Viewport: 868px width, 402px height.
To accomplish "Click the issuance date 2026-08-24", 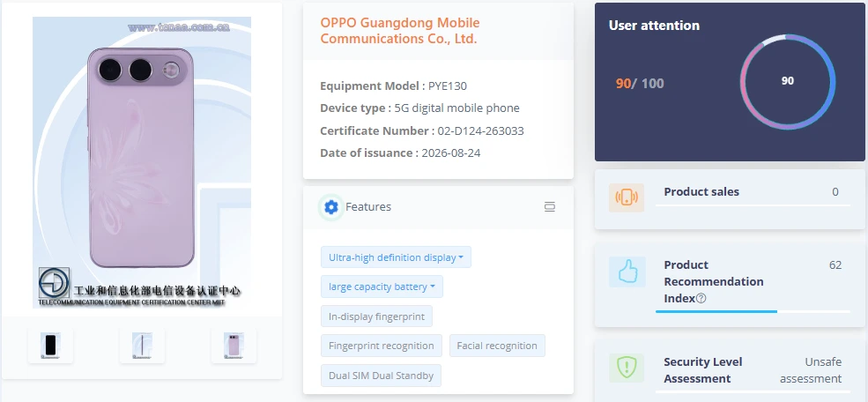I will point(450,153).
